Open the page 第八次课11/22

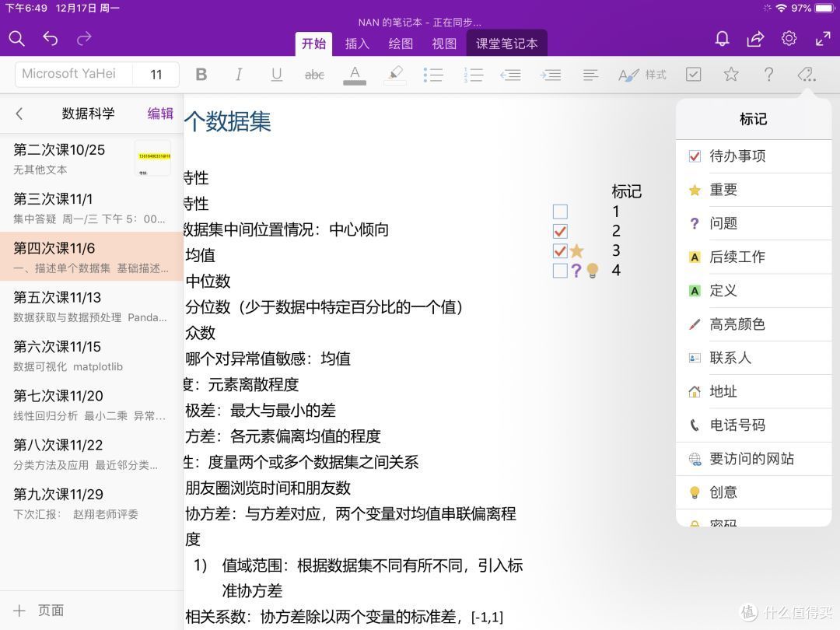92,453
